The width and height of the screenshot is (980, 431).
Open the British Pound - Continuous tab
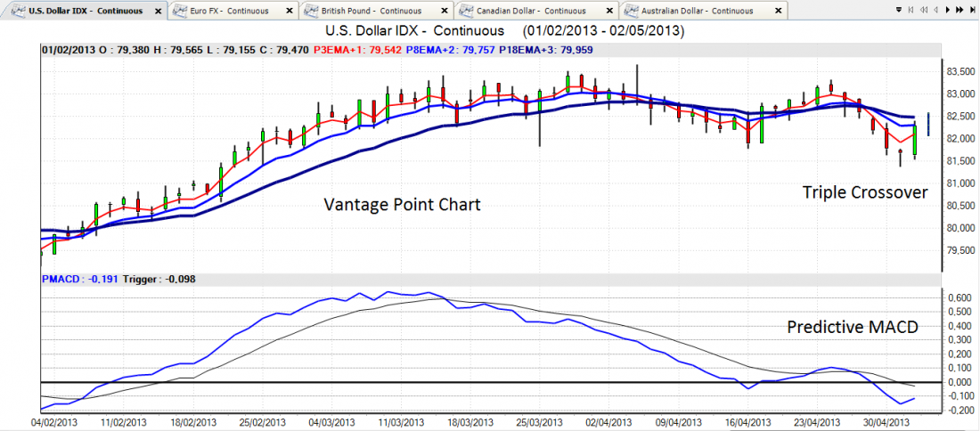pyautogui.click(x=372, y=11)
